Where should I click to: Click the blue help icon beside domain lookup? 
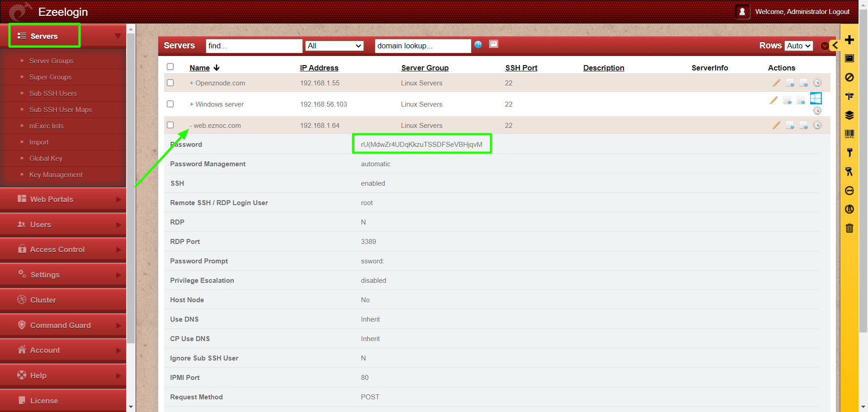coord(478,44)
